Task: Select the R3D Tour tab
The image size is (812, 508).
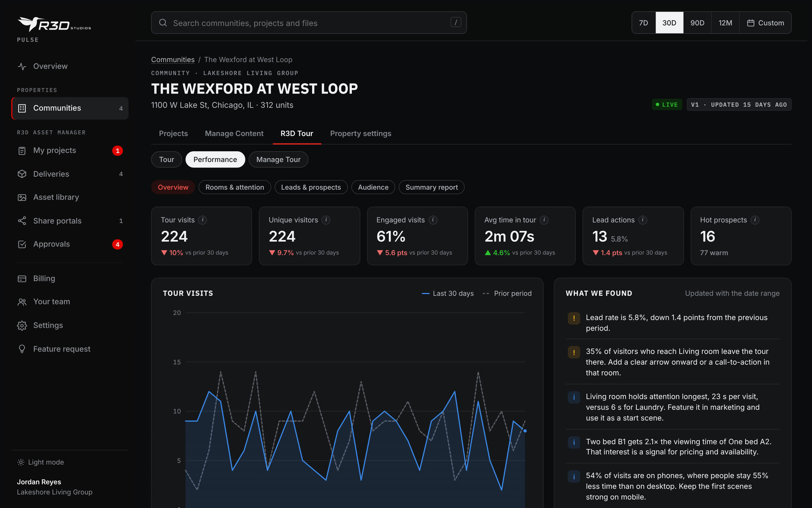Action: pos(297,134)
